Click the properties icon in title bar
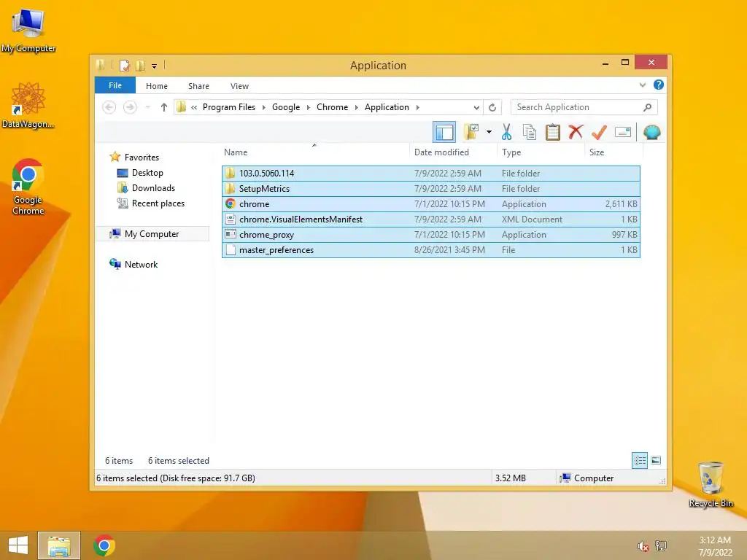Image resolution: width=747 pixels, height=560 pixels. 124,65
